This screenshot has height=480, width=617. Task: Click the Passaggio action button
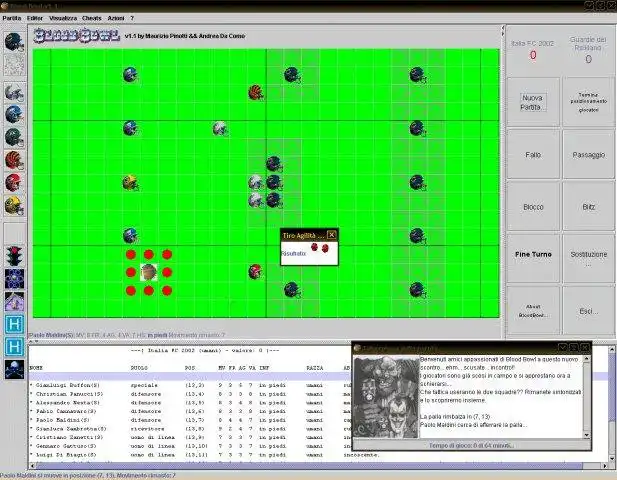point(589,155)
